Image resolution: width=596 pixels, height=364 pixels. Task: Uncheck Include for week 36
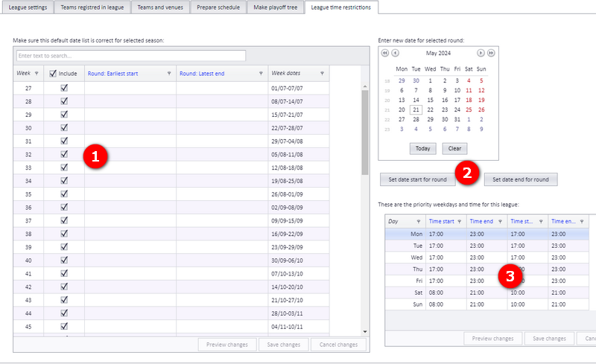(64, 207)
